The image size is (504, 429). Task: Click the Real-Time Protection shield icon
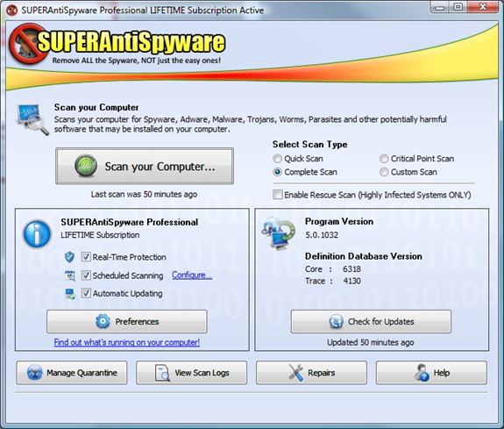coord(69,257)
